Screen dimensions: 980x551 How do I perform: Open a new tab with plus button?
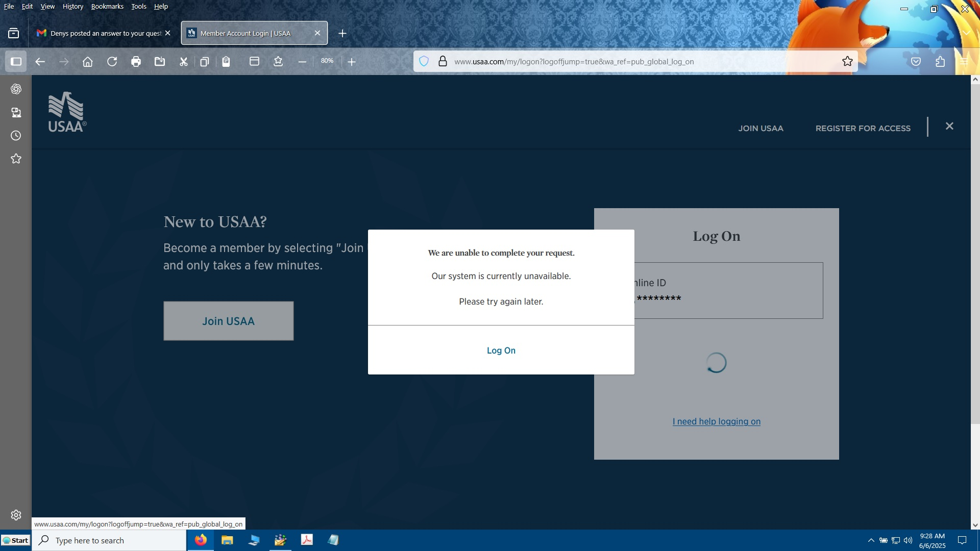342,33
